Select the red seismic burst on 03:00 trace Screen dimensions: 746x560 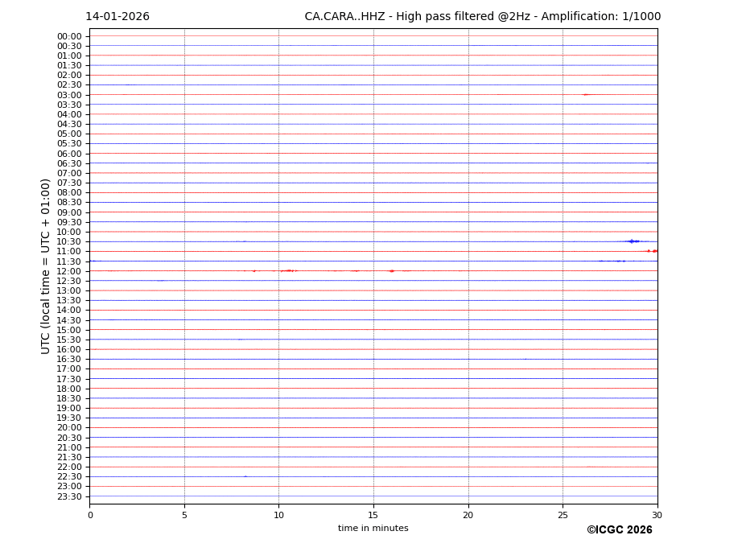pos(585,95)
